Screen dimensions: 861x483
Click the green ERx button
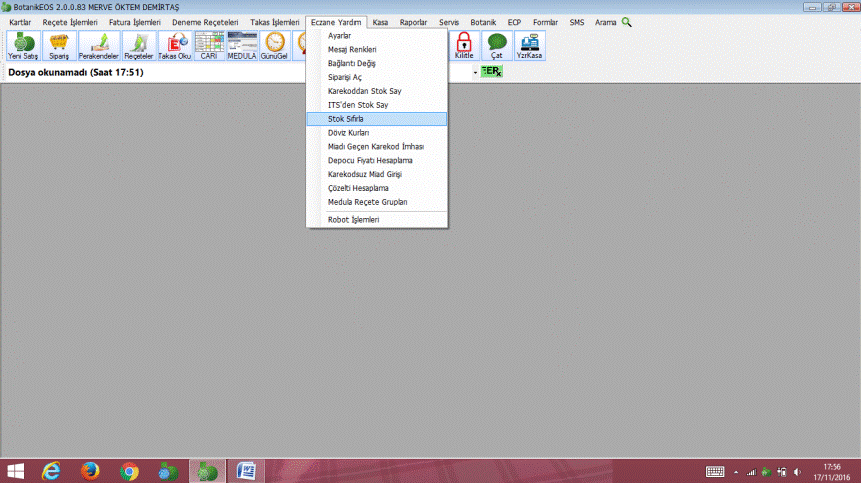491,72
